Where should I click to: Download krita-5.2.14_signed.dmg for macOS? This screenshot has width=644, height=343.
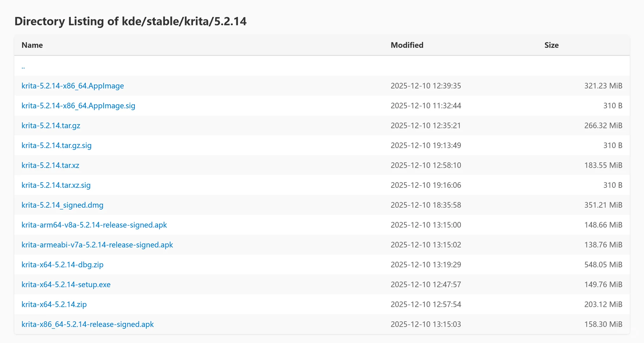62,205
